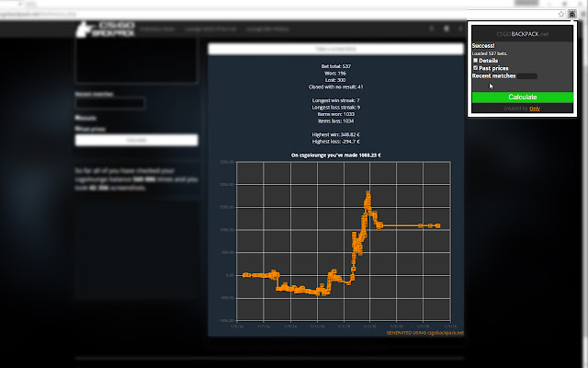Focus the Recent matches field in the popup
The height and width of the screenshot is (368, 588).
click(x=527, y=75)
